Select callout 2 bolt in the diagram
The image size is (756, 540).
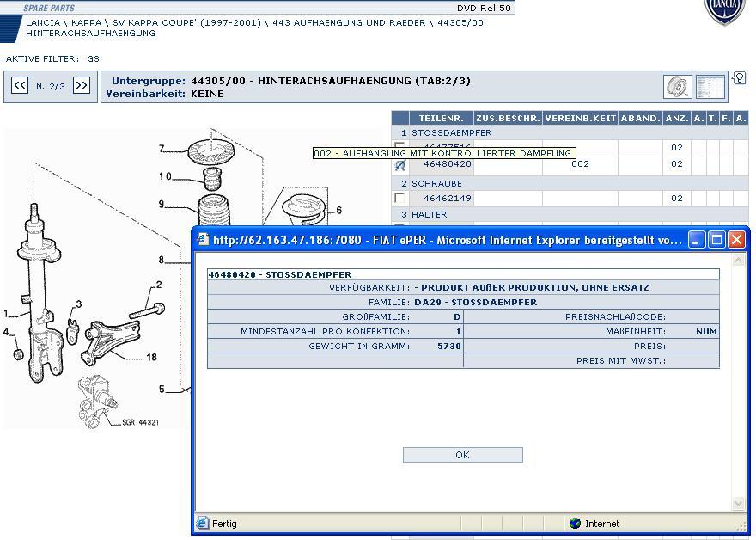pos(159,285)
